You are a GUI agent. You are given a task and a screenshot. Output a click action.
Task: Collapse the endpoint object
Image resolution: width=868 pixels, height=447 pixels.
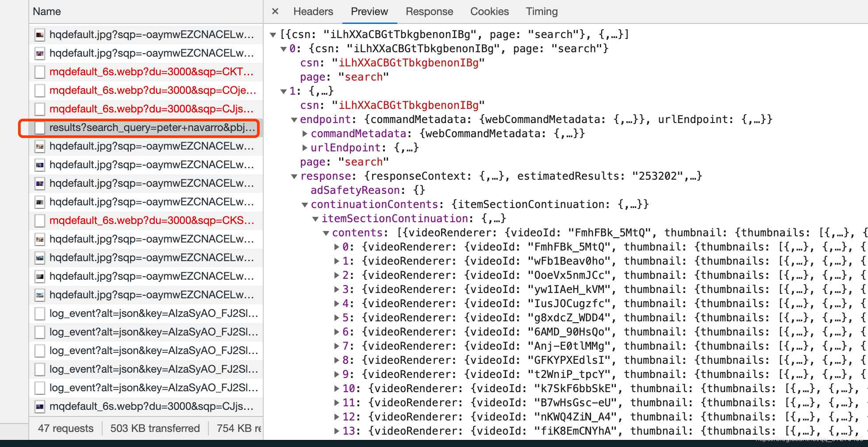tap(294, 119)
